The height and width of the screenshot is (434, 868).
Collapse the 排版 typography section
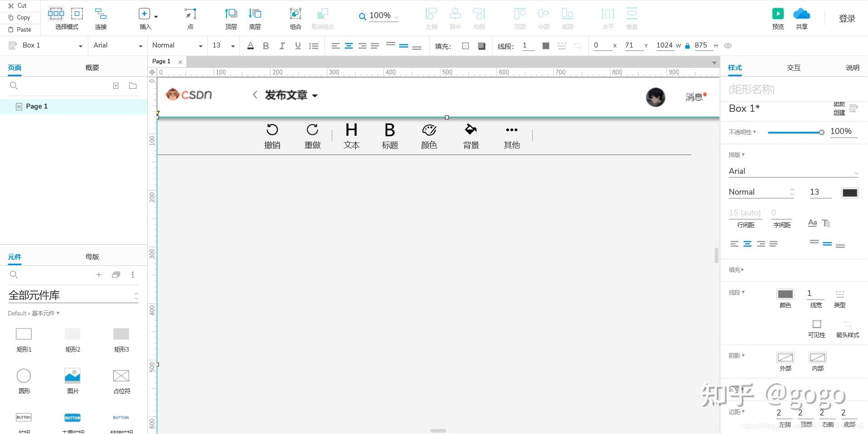pos(737,155)
